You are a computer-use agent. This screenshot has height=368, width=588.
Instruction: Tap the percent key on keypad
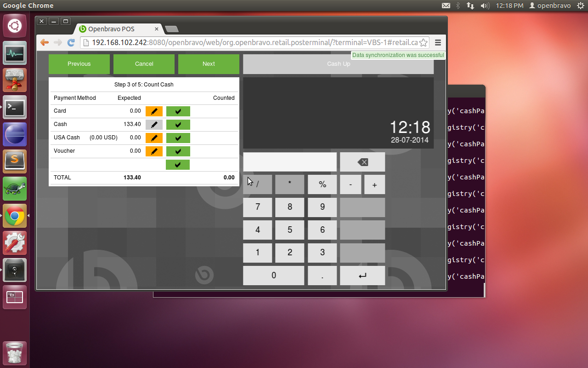322,184
